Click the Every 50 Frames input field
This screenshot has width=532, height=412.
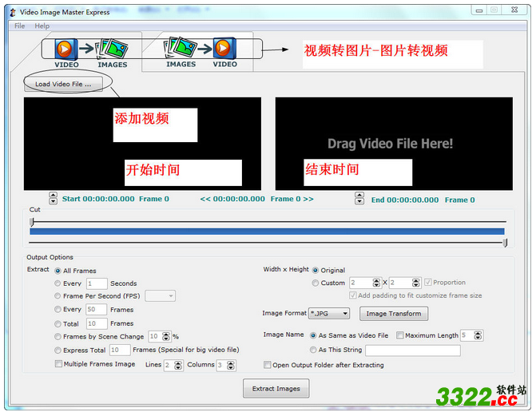coord(97,309)
